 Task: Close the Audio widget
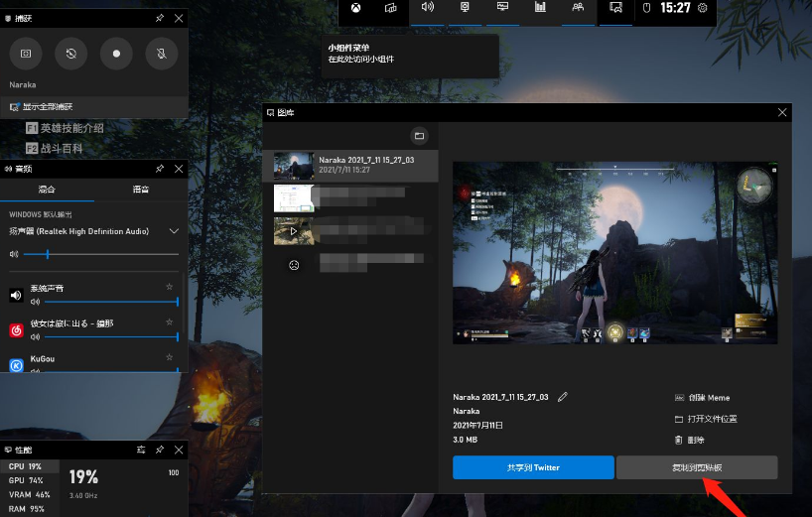tap(179, 169)
